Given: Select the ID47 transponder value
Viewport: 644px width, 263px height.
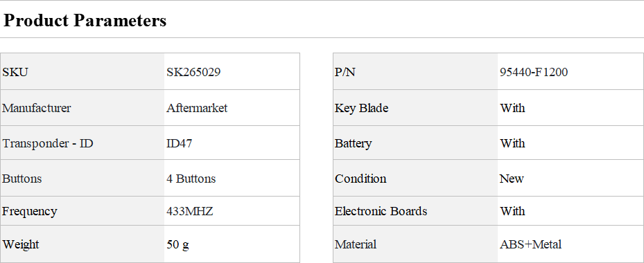Looking at the screenshot, I should [179, 143].
